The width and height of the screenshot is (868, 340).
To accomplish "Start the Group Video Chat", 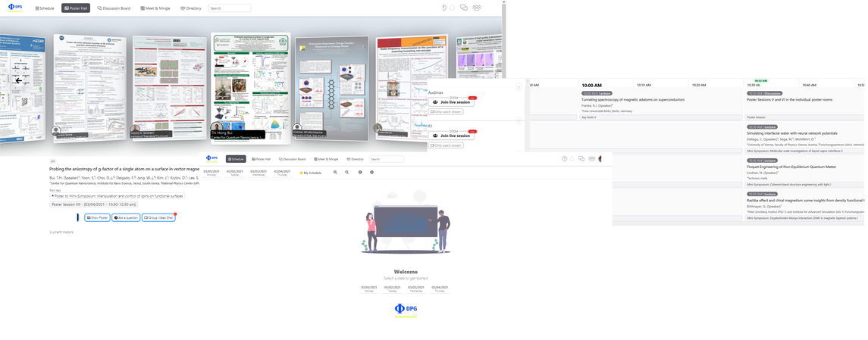I will click(x=158, y=217).
